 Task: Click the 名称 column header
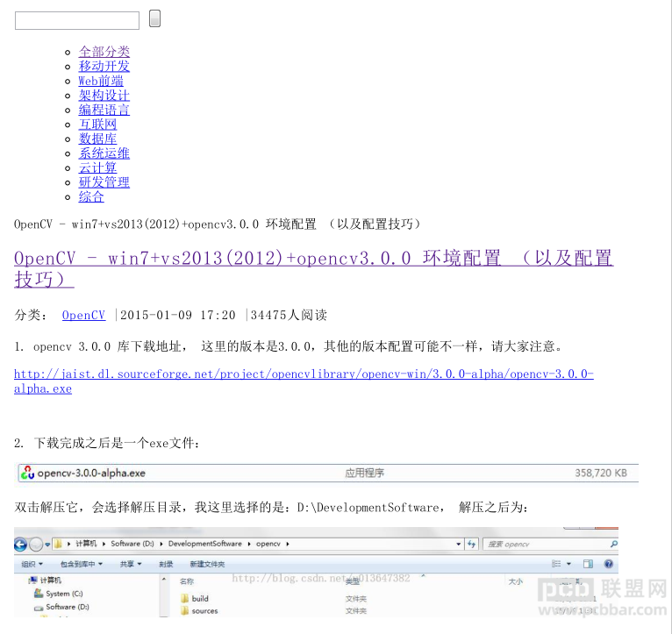(187, 581)
